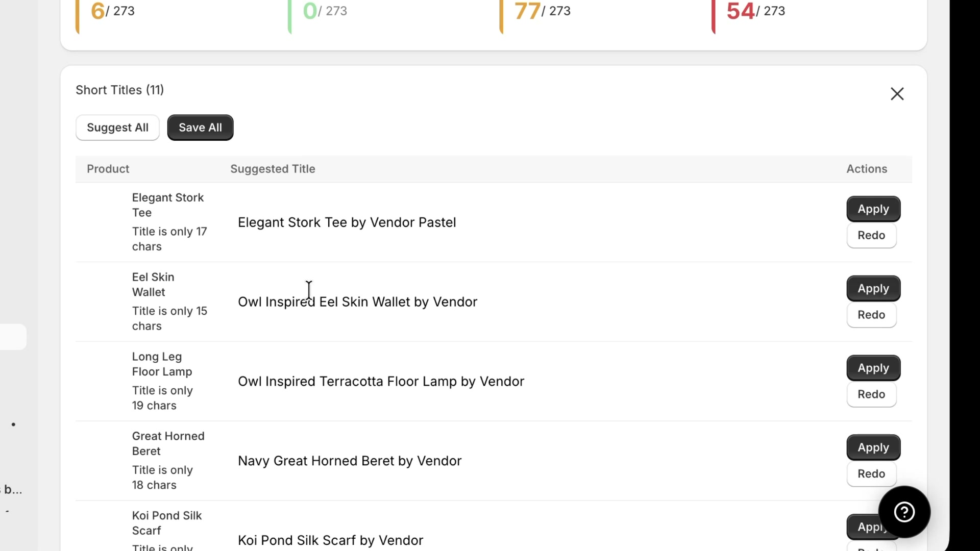Click the Actions column header
Viewport: 980px width, 551px height.
pyautogui.click(x=866, y=169)
